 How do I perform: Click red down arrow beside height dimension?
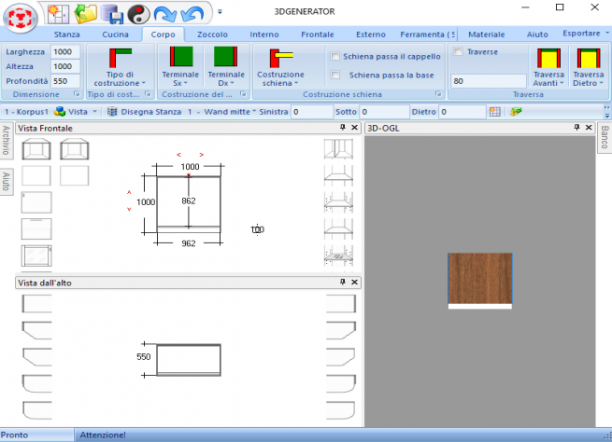coord(129,210)
